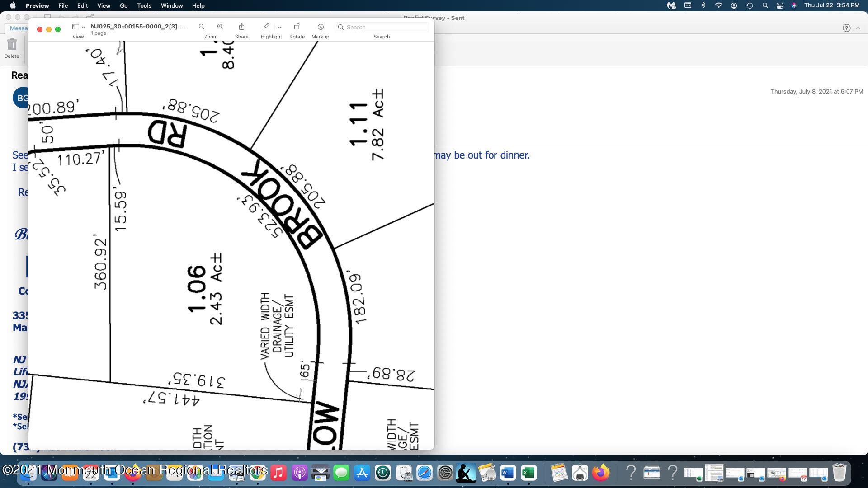This screenshot has width=868, height=488.
Task: Click the Delete trash button in Mail window
Action: [x=12, y=48]
